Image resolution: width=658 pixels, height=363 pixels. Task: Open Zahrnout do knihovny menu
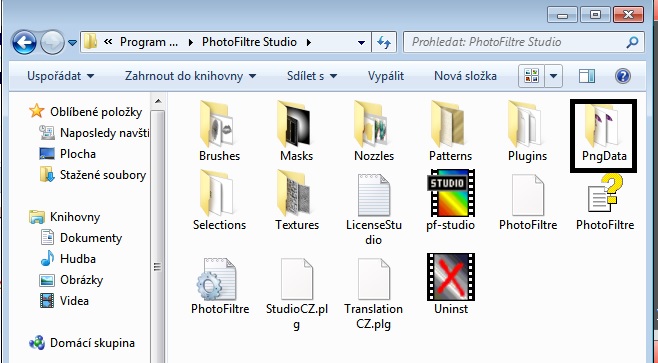[190, 76]
